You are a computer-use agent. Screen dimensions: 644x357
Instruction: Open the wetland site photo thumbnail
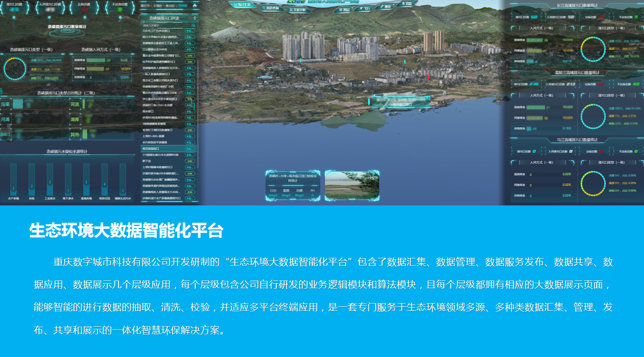tap(352, 186)
